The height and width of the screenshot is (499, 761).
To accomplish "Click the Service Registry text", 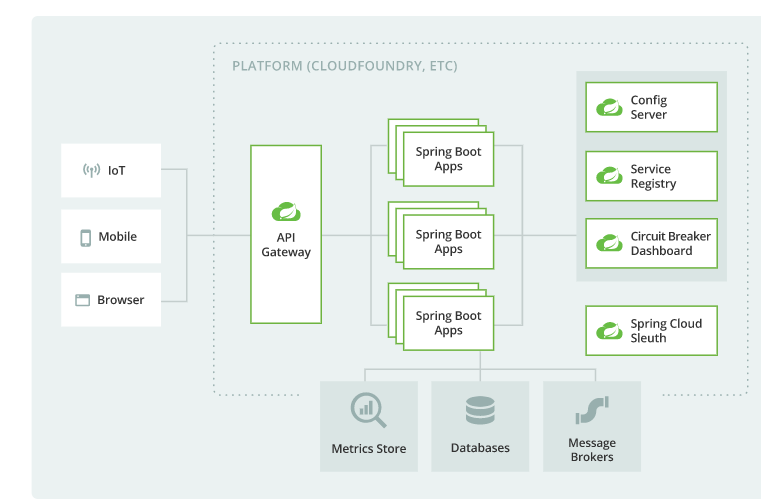I will point(653,176).
